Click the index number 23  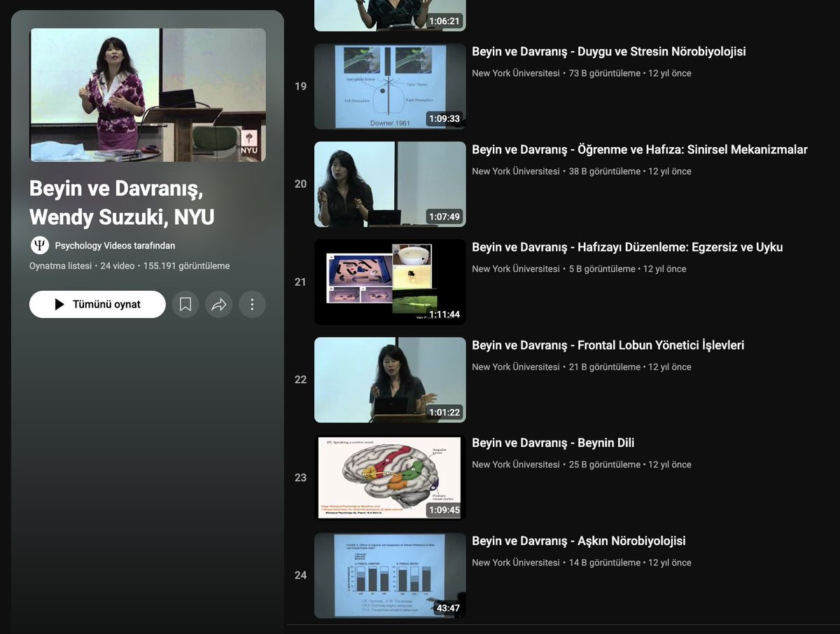(300, 478)
